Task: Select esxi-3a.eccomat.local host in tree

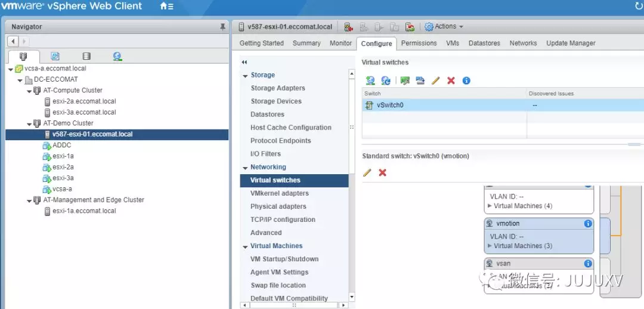Action: pos(84,112)
